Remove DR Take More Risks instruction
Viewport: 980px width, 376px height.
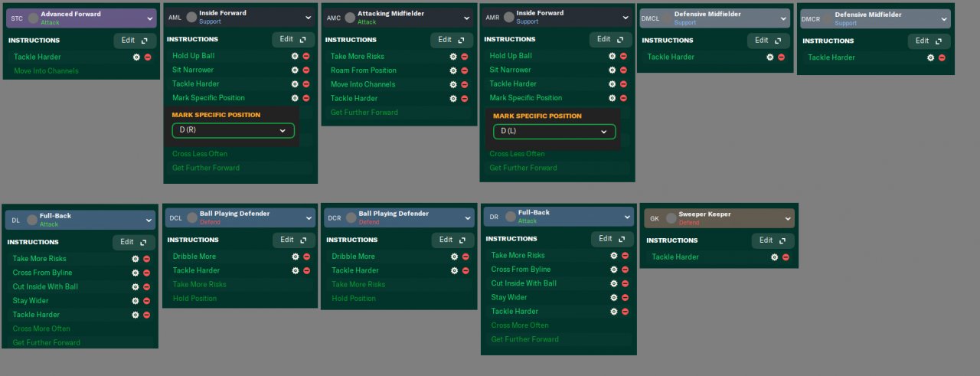(x=625, y=256)
